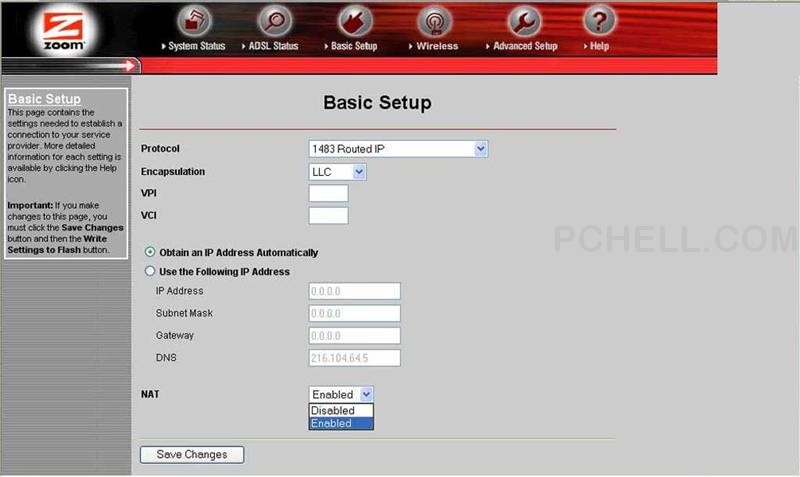Open the Encapsulation LLC dropdown
The width and height of the screenshot is (800, 477).
point(338,172)
